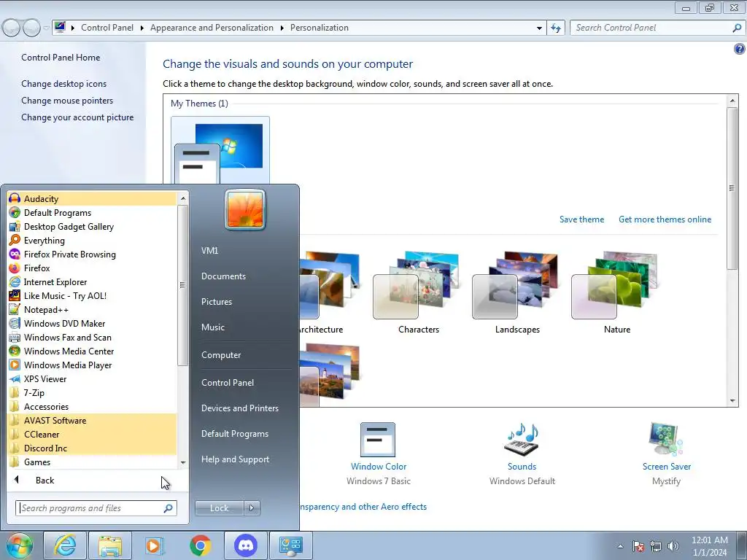Expand the Games folder
Viewport: 747px width, 560px height.
coord(92,461)
